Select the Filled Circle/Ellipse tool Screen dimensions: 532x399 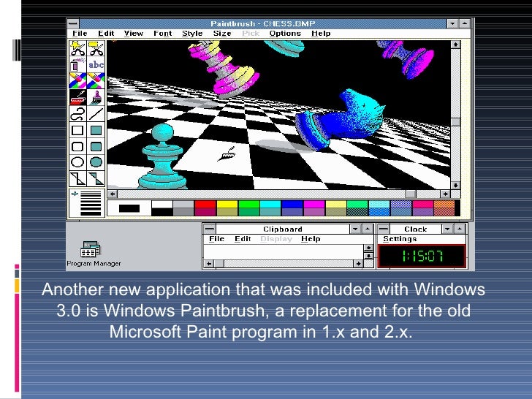click(x=96, y=162)
